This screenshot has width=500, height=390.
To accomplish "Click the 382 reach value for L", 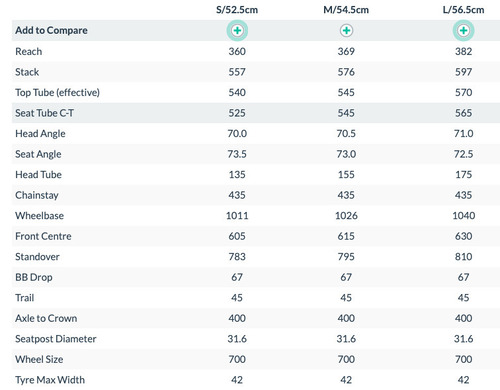I will pos(463,51).
